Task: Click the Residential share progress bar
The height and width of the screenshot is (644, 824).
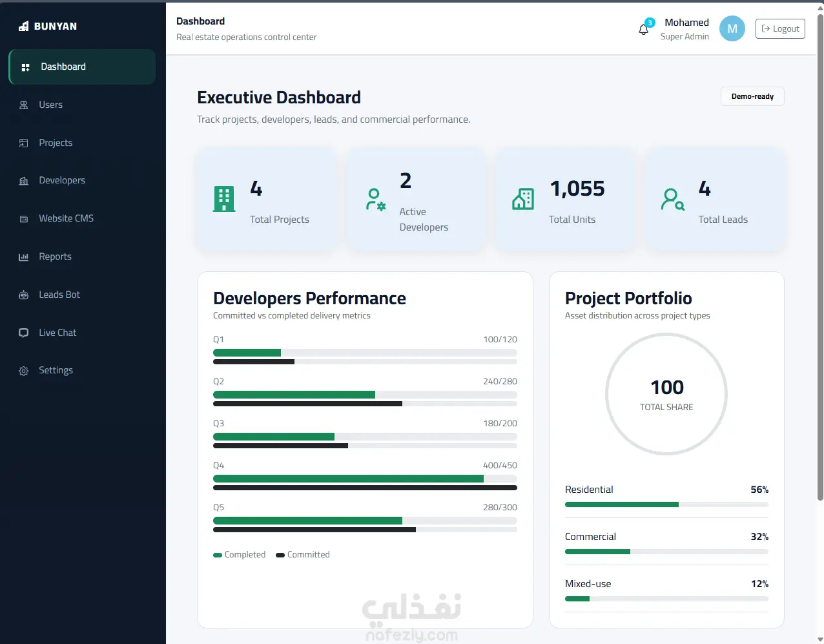Action: coord(666,504)
